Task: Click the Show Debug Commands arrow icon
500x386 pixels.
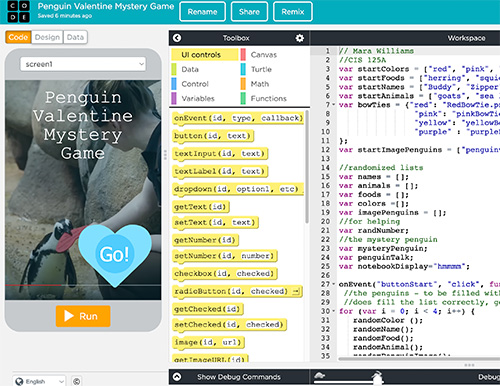Action: [177, 377]
